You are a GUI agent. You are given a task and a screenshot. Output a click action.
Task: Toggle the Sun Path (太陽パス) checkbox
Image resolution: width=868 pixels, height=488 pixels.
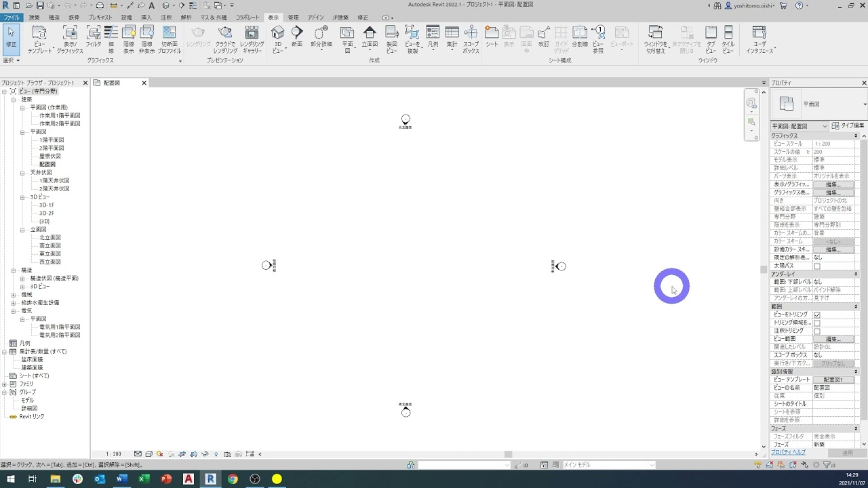tap(817, 266)
